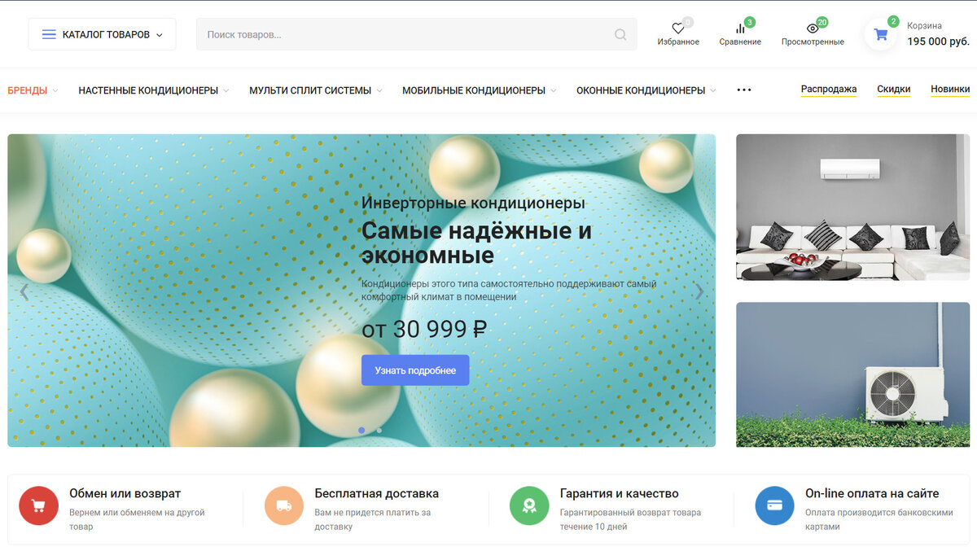Click the On-line оплата payment card icon
Image resolution: width=977 pixels, height=560 pixels.
click(774, 505)
